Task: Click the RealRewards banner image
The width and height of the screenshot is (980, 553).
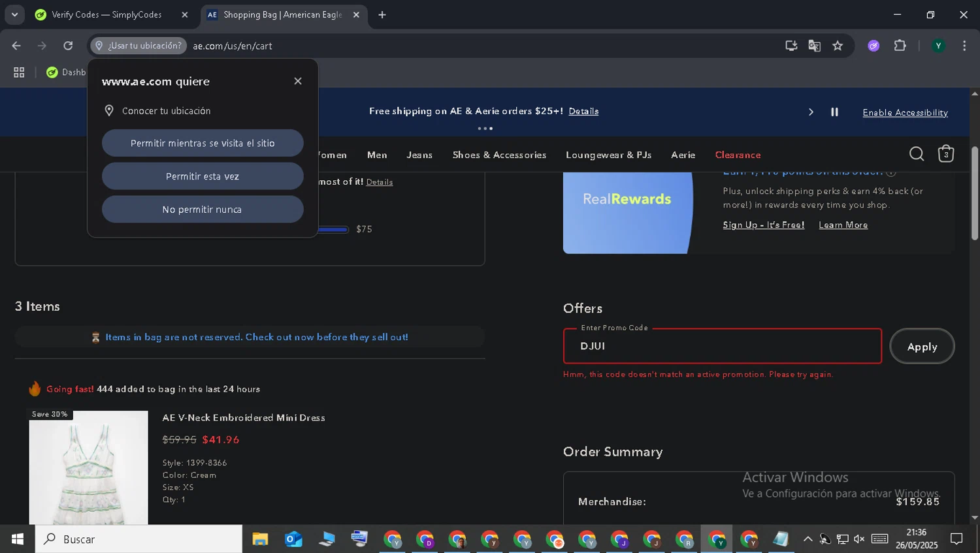Action: pos(627,212)
